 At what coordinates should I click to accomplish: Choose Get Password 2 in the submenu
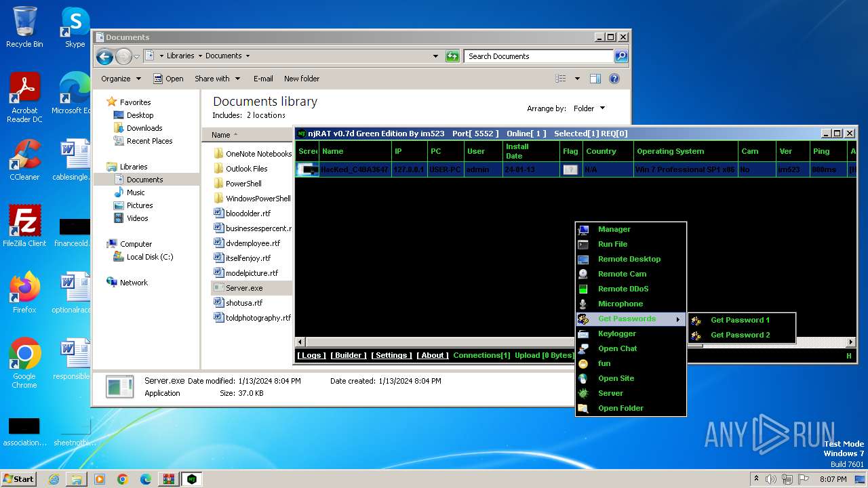click(741, 335)
